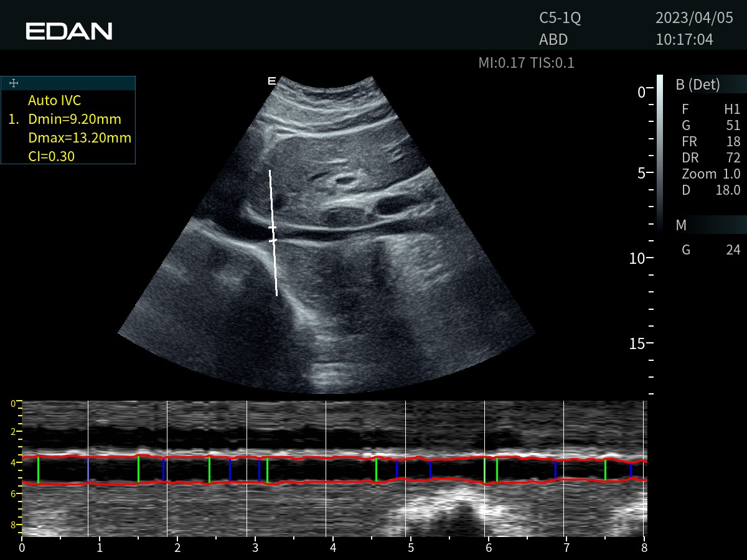The width and height of the screenshot is (747, 560).
Task: Click the CI=0.30 result value
Action: (x=51, y=157)
